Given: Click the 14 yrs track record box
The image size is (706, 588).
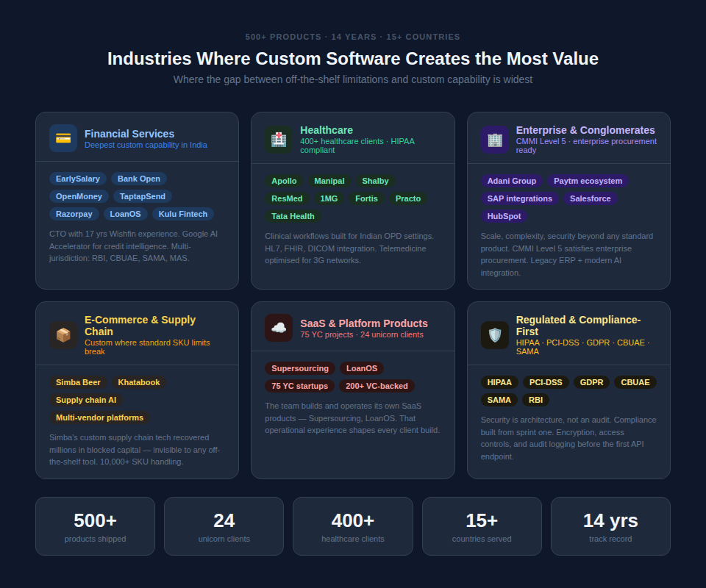Looking at the screenshot, I should (x=610, y=526).
